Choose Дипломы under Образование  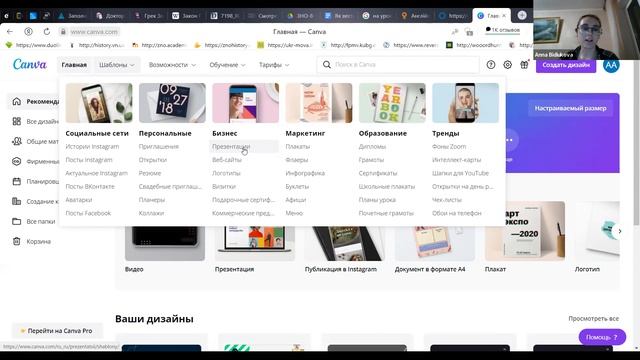372,146
